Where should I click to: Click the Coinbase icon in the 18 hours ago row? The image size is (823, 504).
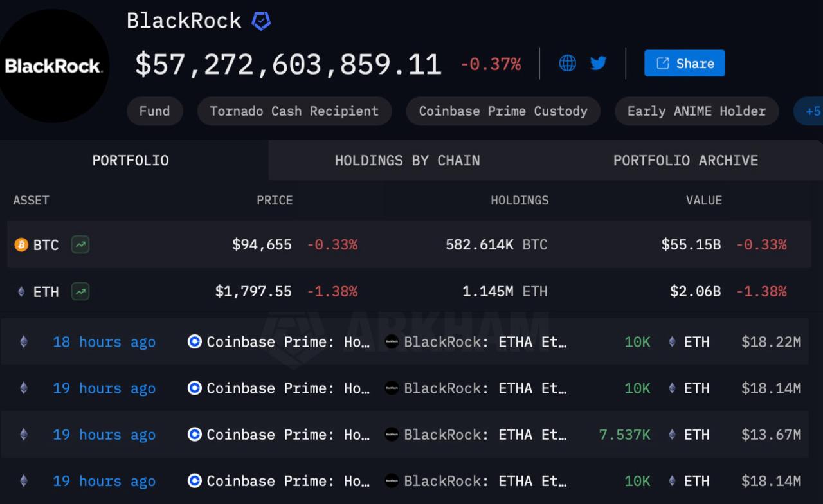point(195,341)
